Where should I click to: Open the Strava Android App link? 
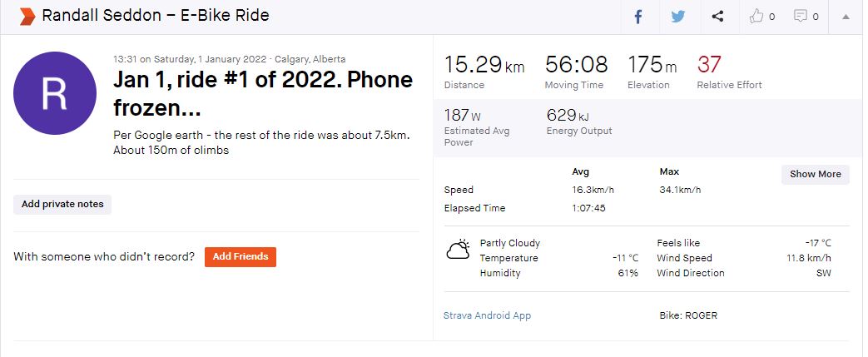pos(487,315)
